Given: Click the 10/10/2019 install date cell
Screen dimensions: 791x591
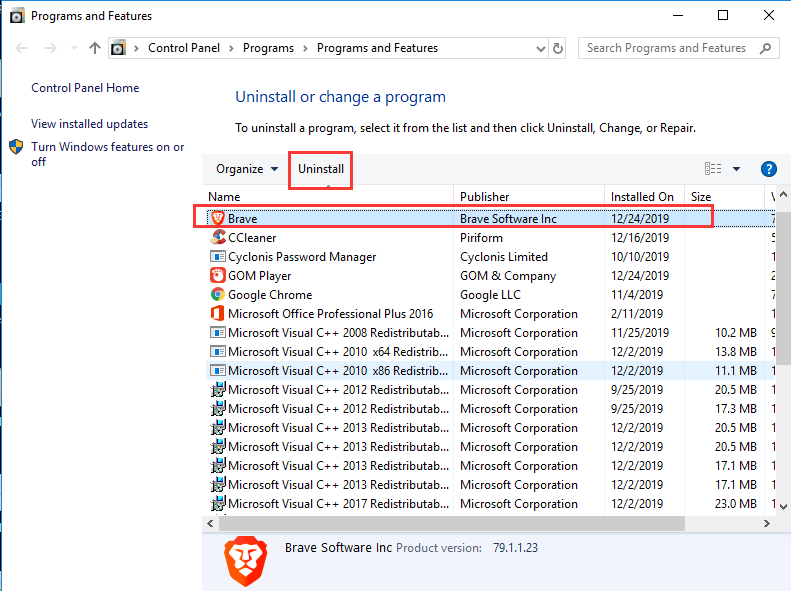Looking at the screenshot, I should click(640, 257).
